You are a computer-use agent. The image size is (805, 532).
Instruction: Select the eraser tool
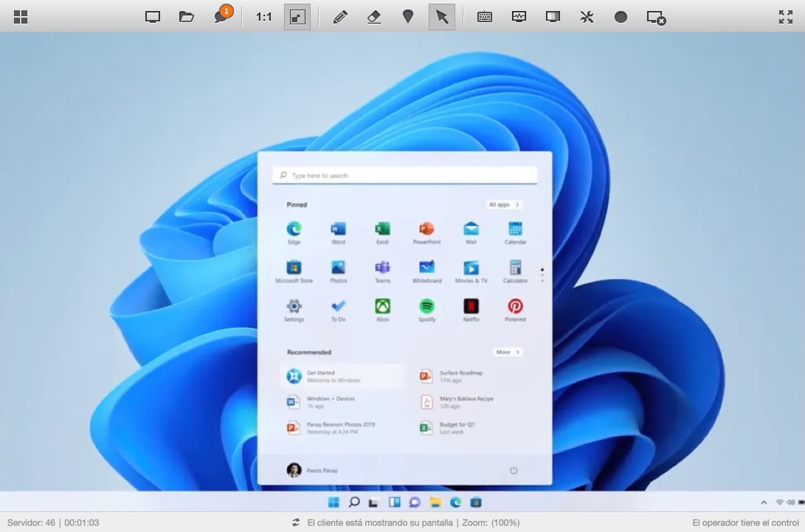tap(374, 17)
